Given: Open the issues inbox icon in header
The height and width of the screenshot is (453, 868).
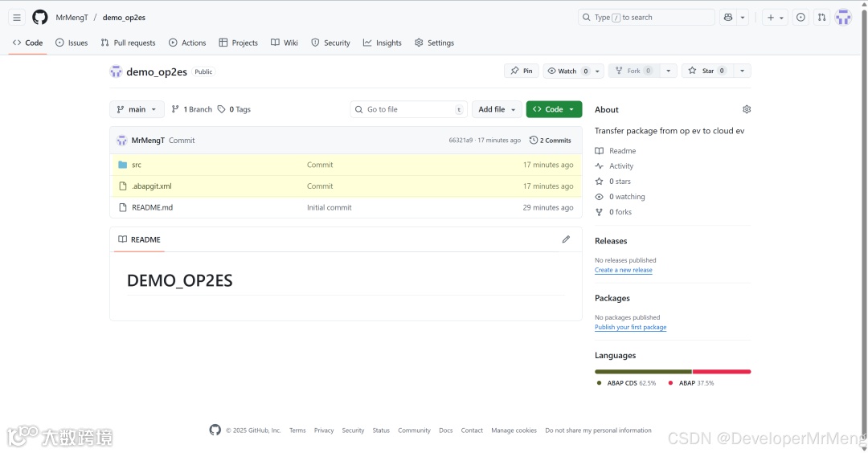Looking at the screenshot, I should [800, 18].
